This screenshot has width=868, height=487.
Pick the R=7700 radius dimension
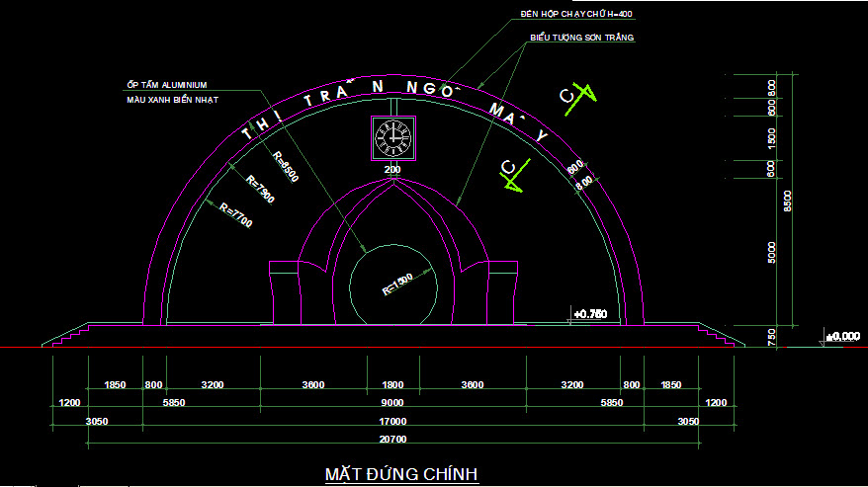(236, 215)
